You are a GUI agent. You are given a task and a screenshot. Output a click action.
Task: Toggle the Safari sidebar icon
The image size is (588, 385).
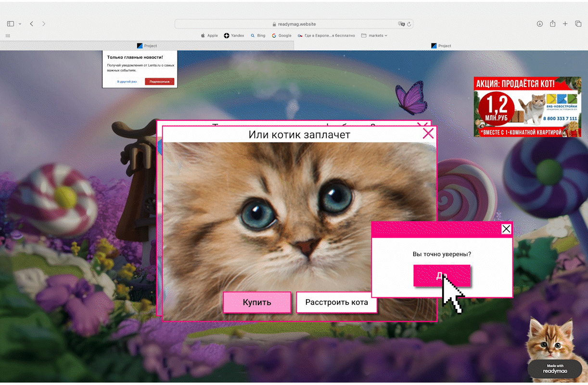pyautogui.click(x=10, y=24)
